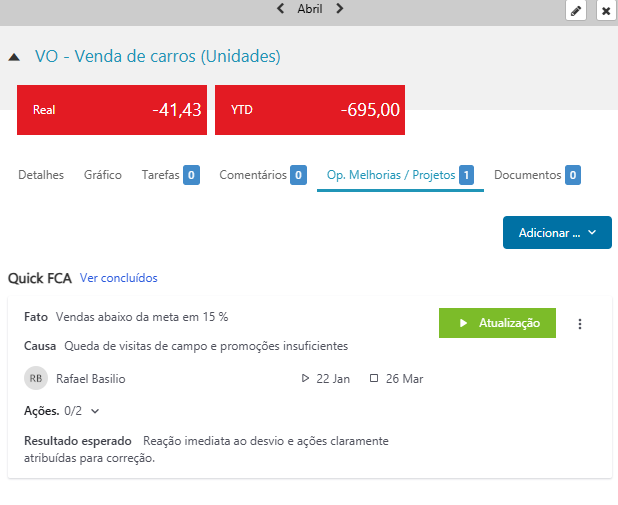Click the red YTD value tile

point(310,110)
